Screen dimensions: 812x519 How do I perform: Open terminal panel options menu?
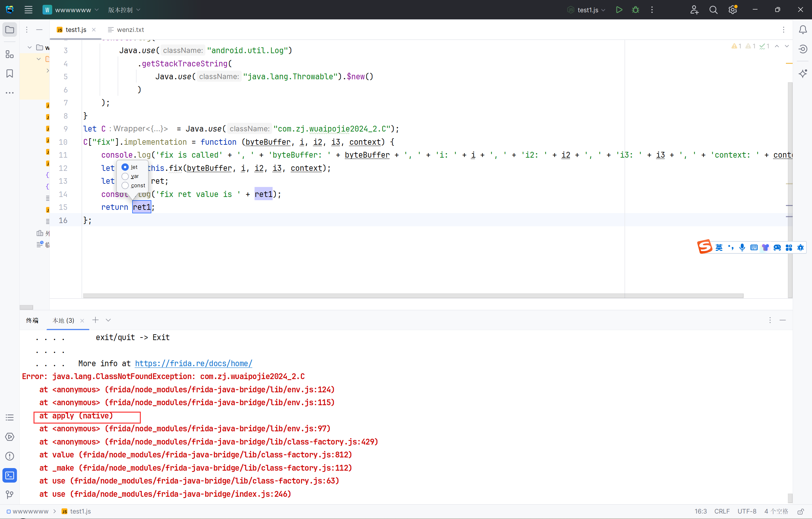770,320
